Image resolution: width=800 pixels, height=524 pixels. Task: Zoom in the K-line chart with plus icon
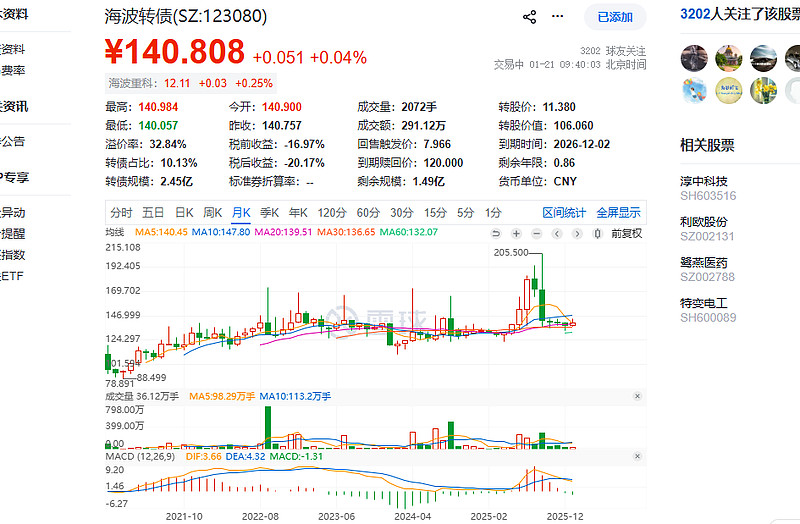(516, 234)
